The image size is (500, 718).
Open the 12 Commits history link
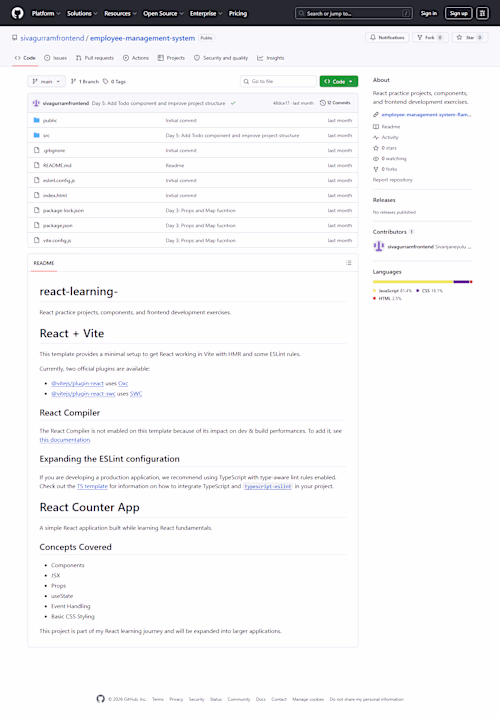[335, 103]
